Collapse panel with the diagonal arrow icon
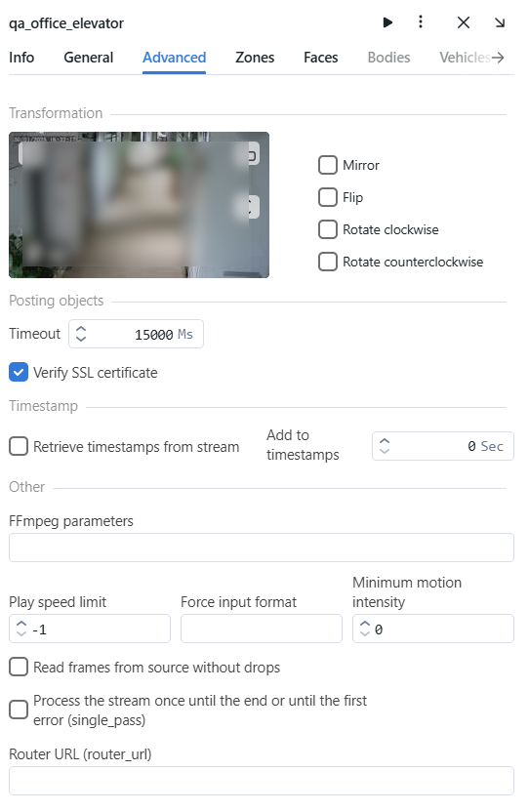Image resolution: width=529 pixels, height=812 pixels. pyautogui.click(x=499, y=22)
